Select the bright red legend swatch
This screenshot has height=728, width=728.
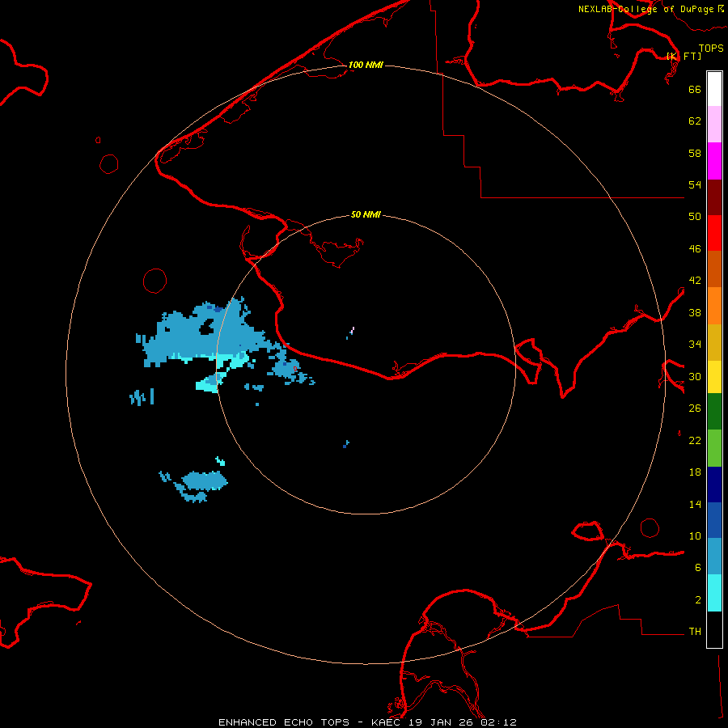tap(714, 233)
